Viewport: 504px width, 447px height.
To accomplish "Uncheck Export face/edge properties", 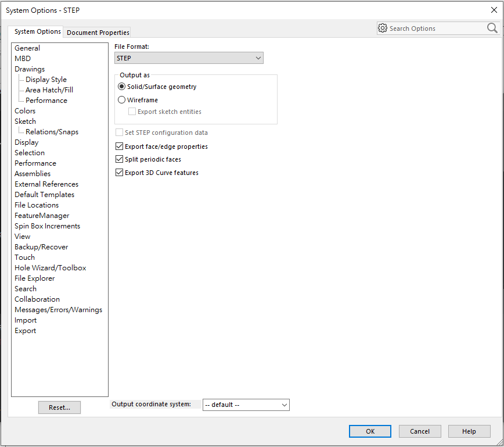I will [x=119, y=146].
